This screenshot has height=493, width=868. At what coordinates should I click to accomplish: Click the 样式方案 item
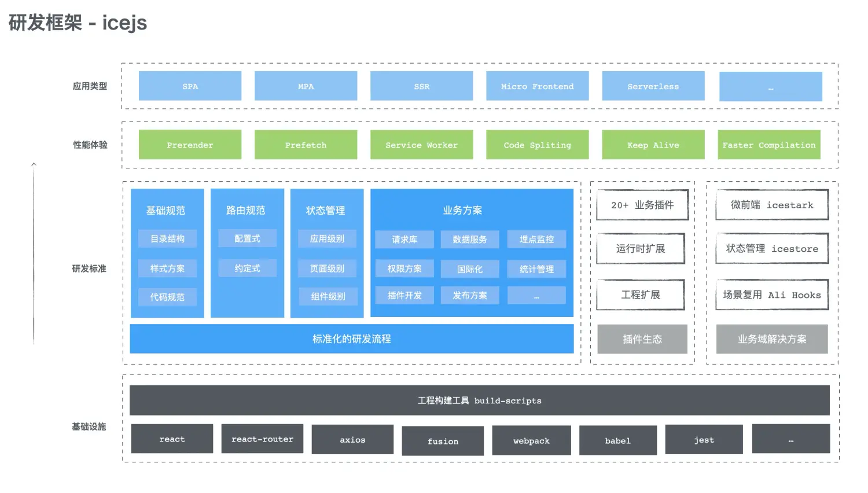tap(167, 268)
